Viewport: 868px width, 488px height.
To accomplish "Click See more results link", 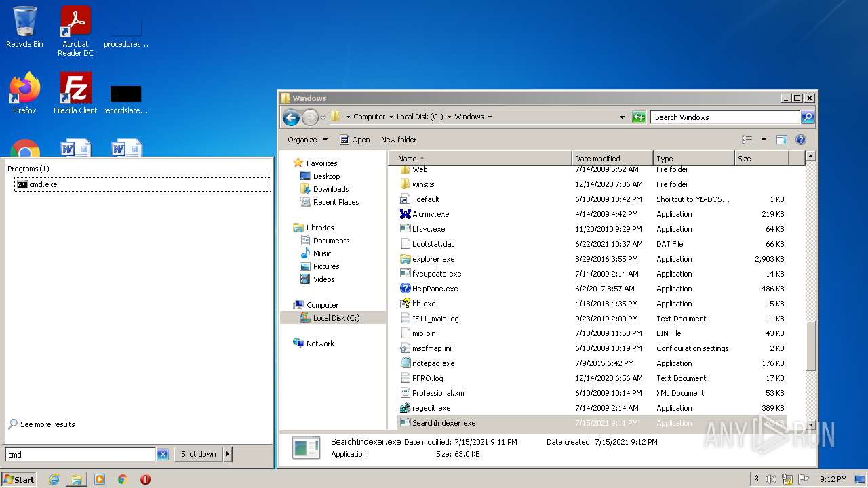I will point(47,424).
